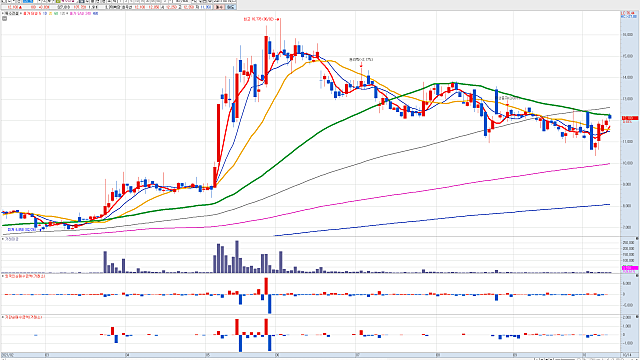Open middle indicator panel corner settings dot
The width and height of the screenshot is (640, 360).
[637, 276]
